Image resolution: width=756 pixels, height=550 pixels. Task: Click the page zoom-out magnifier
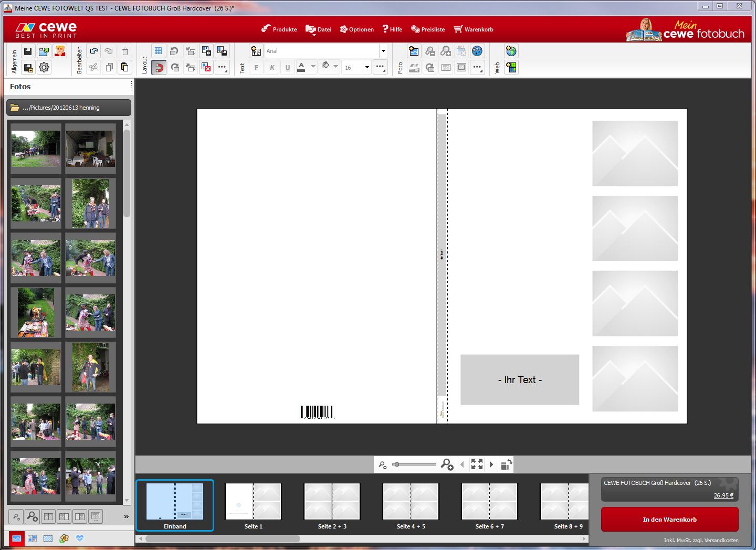pos(383,465)
